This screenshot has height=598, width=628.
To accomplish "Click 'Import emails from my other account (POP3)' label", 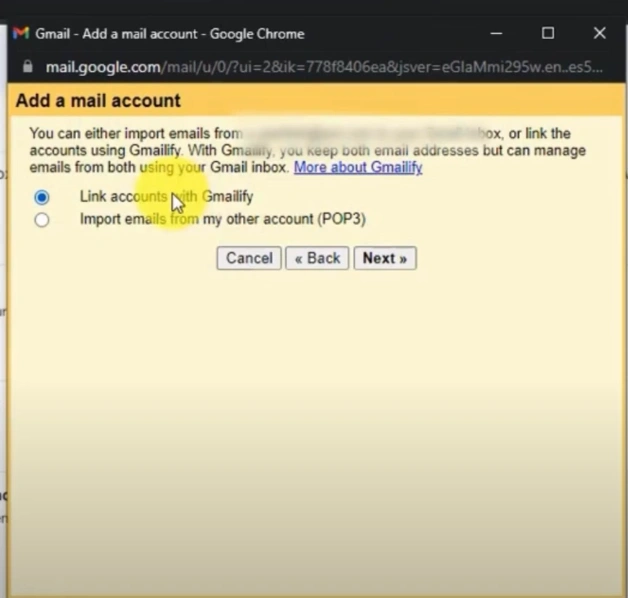I will pyautogui.click(x=223, y=219).
